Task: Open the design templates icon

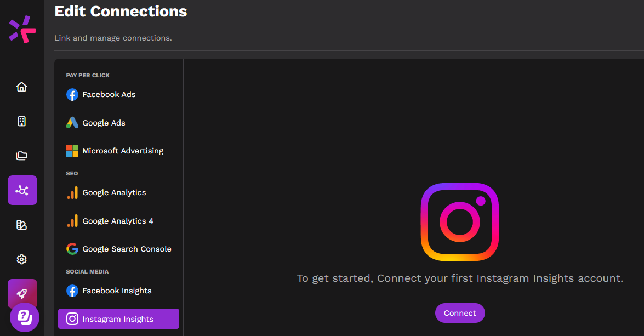Action: (x=22, y=225)
